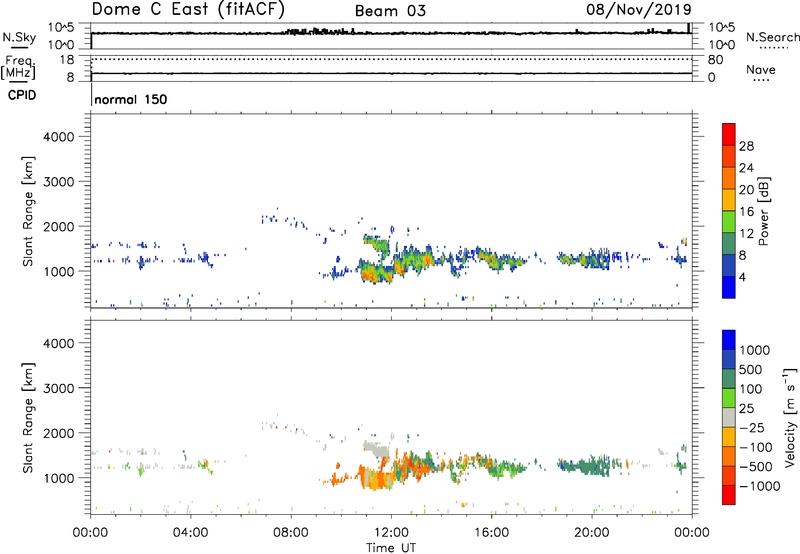Click the '28' tick on the Power scale
The height and width of the screenshot is (554, 800).
tap(746, 146)
